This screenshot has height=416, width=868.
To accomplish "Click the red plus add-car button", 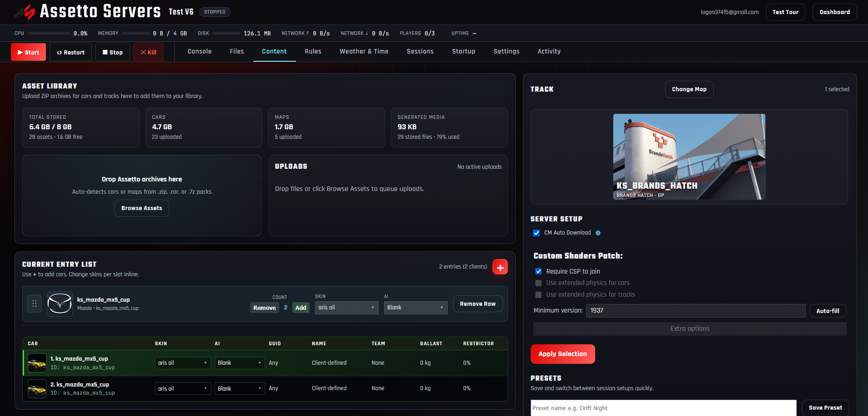I will point(500,267).
